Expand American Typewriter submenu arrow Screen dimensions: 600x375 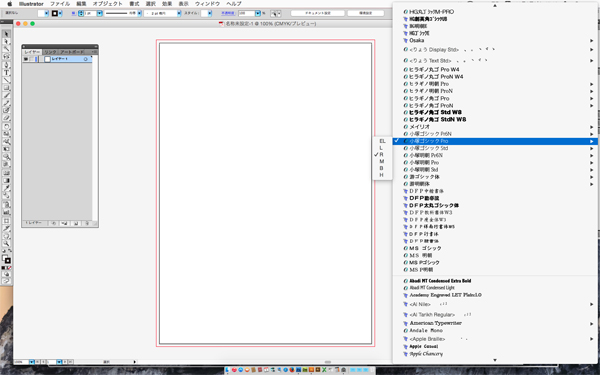tap(592, 323)
